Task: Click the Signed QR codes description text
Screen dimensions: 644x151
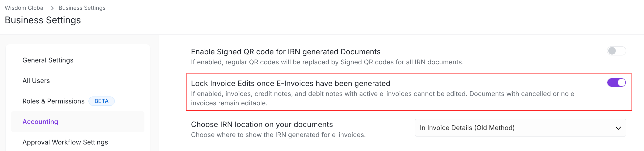Action: [327, 62]
